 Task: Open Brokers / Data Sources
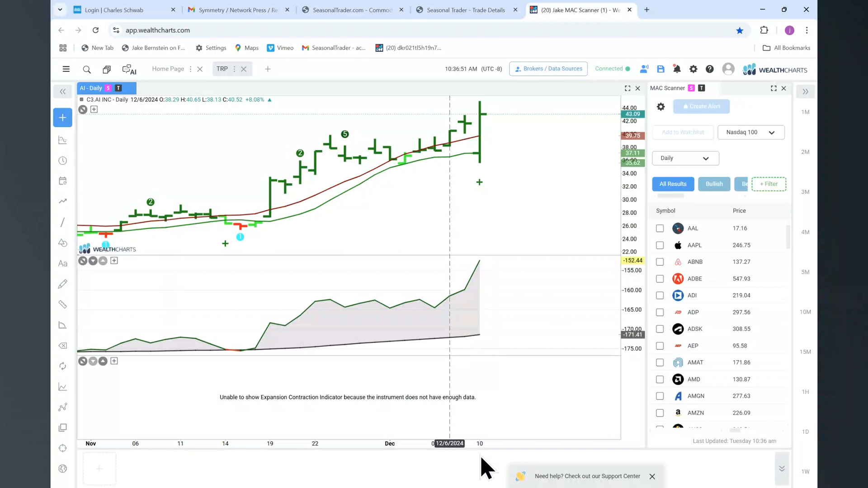pyautogui.click(x=548, y=69)
